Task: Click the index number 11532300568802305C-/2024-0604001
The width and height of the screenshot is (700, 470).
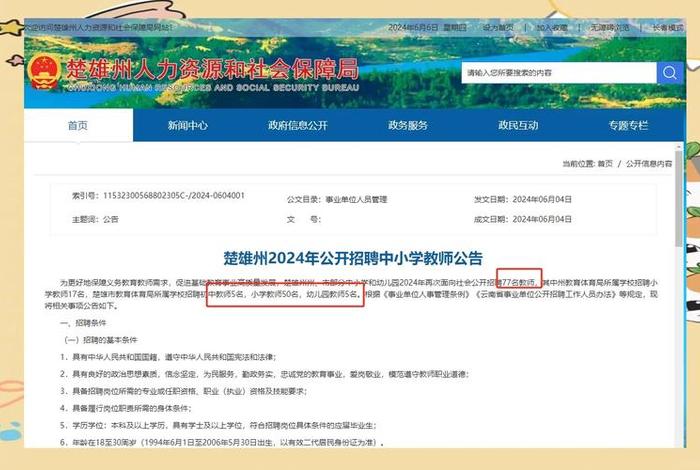Action: tap(174, 195)
